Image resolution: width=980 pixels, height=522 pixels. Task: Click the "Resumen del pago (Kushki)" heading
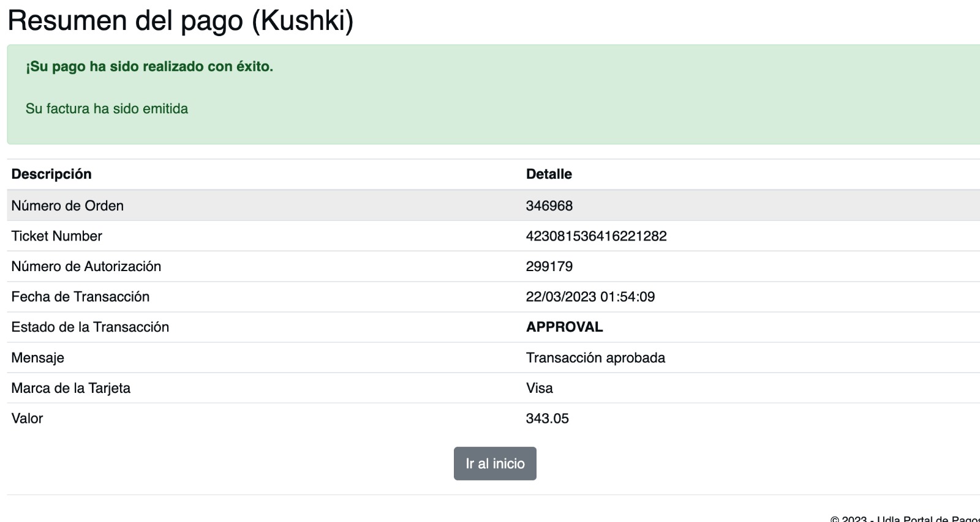point(181,20)
